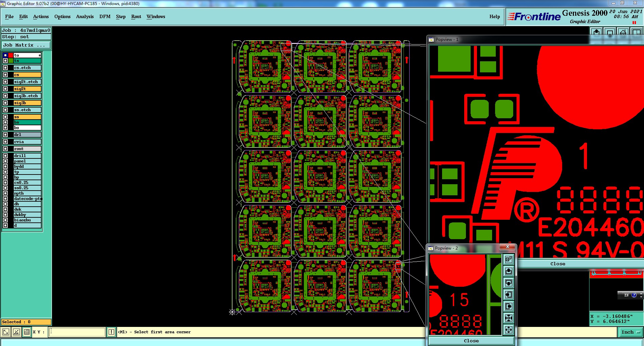This screenshot has width=644, height=346.
Task: Toggle display of layer 'sig2t'
Action: click(x=5, y=89)
